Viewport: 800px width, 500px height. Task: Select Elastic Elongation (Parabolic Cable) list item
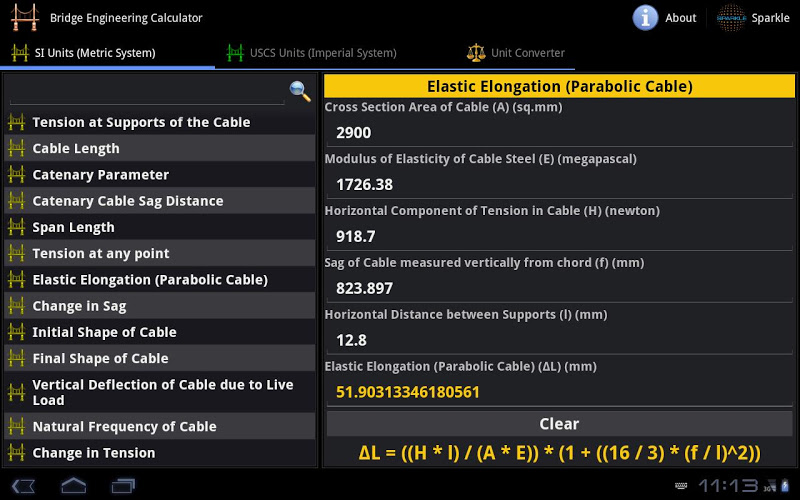point(160,280)
